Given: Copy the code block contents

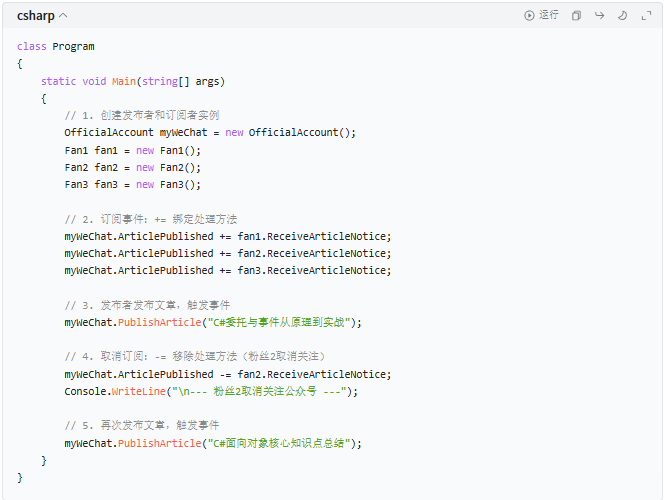Looking at the screenshot, I should 576,15.
